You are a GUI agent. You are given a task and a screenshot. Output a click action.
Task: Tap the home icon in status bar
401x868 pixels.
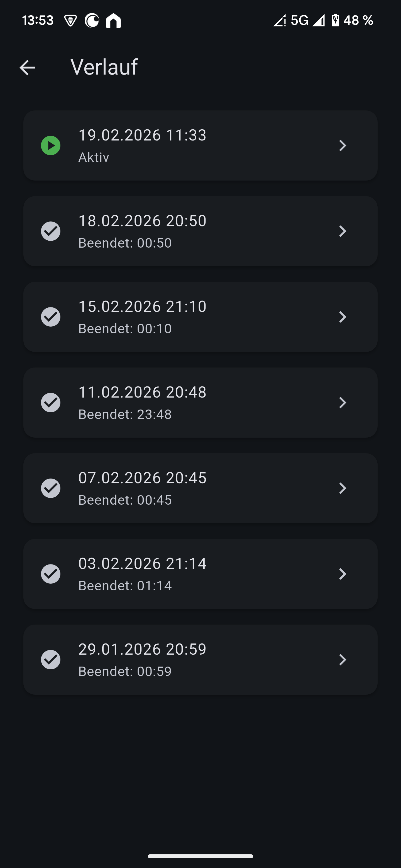pyautogui.click(x=113, y=21)
